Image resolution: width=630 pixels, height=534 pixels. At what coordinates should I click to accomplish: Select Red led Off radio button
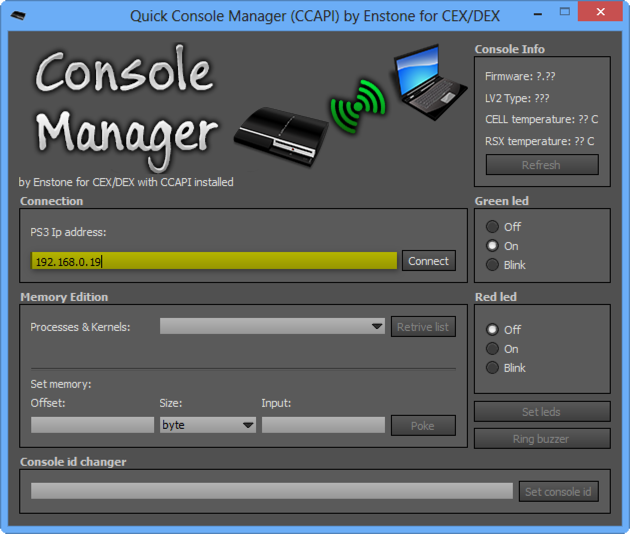click(492, 329)
